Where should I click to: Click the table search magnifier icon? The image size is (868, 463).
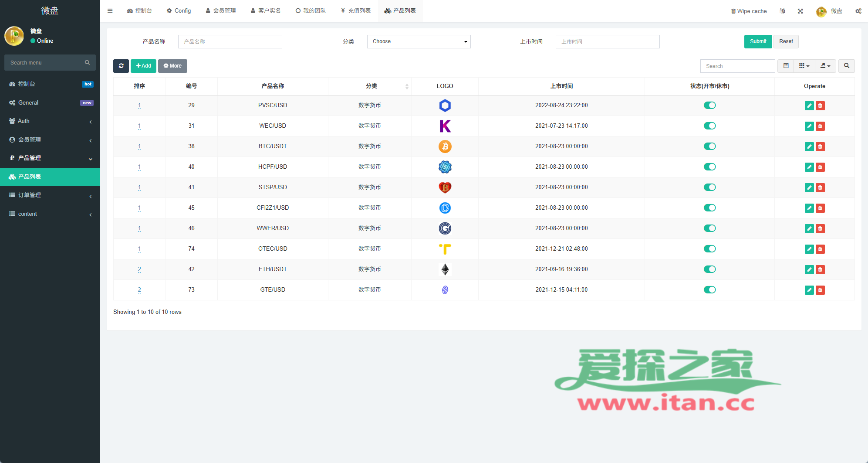coord(846,66)
